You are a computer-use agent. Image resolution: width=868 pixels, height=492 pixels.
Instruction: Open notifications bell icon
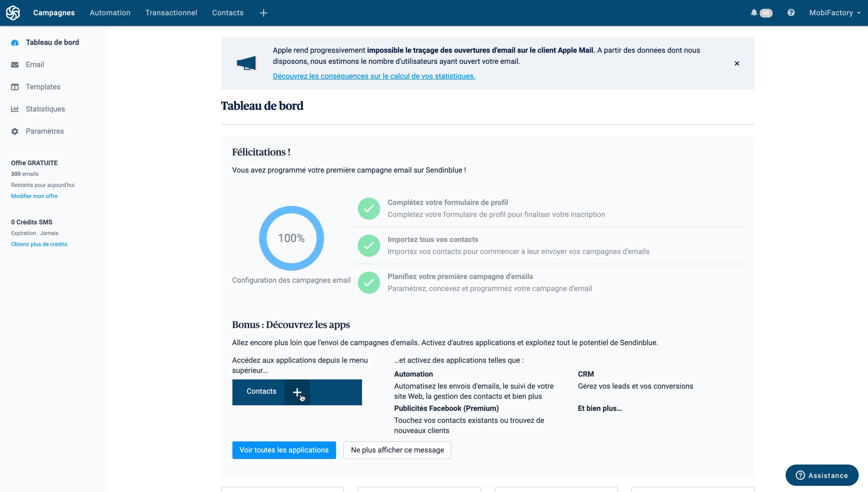754,13
